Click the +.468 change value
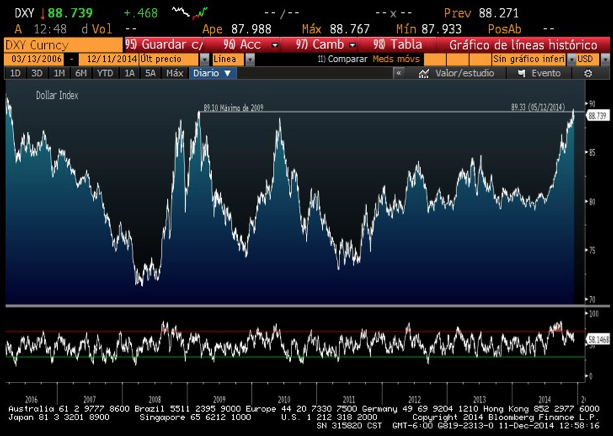The width and height of the screenshot is (613, 436). pos(141,13)
